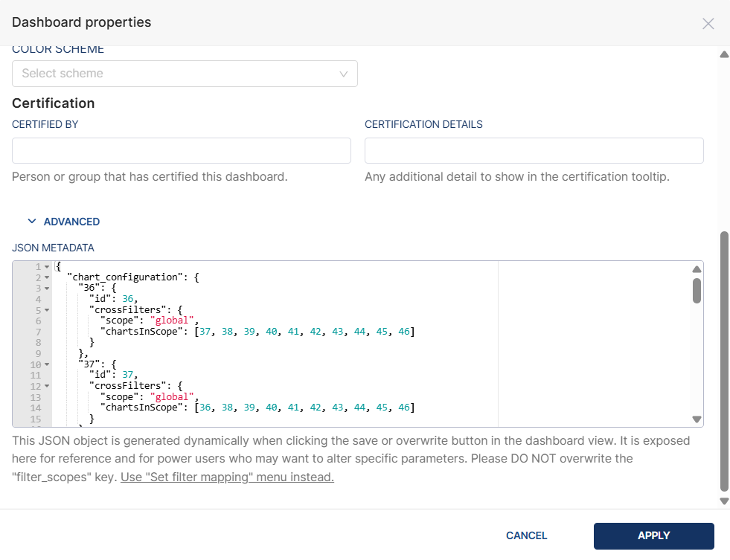
Task: Fold crossFilters block at line 5
Action: pos(47,310)
